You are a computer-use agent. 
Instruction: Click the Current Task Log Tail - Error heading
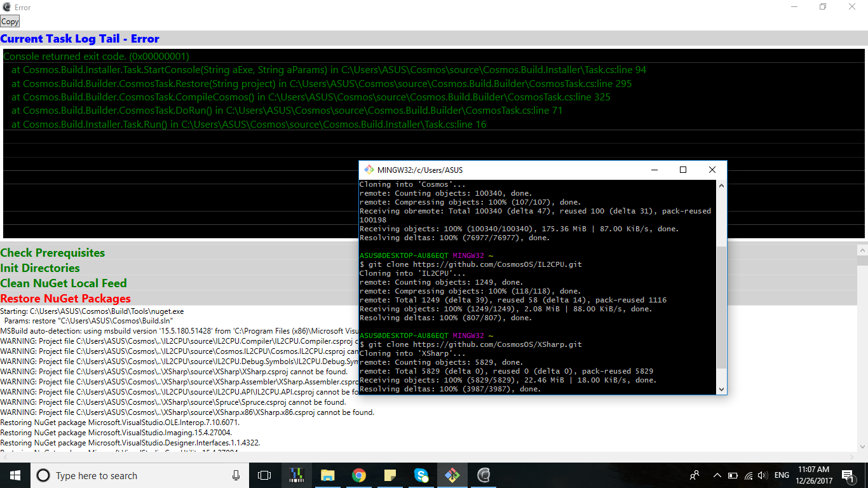[79, 39]
